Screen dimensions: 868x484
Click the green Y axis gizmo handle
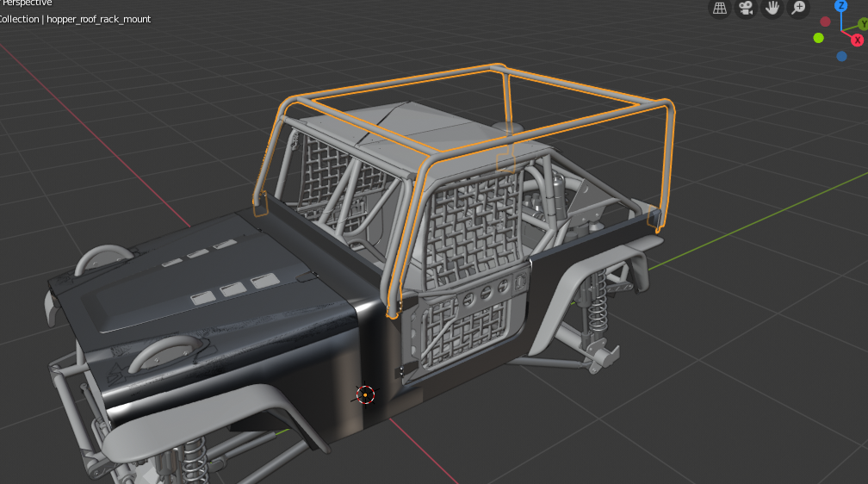[863, 24]
